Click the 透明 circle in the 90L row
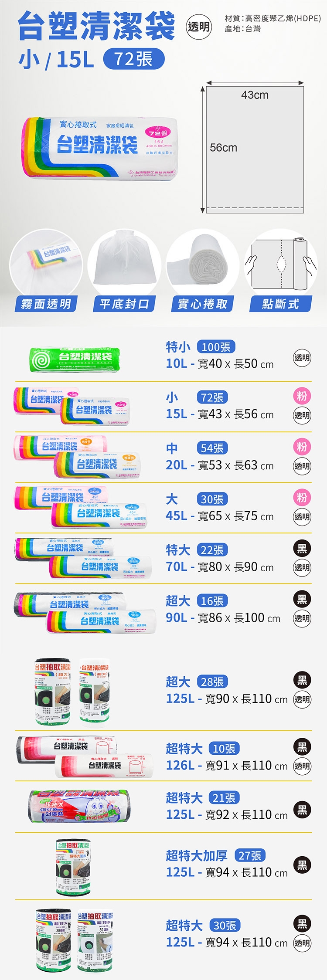 pyautogui.click(x=302, y=618)
